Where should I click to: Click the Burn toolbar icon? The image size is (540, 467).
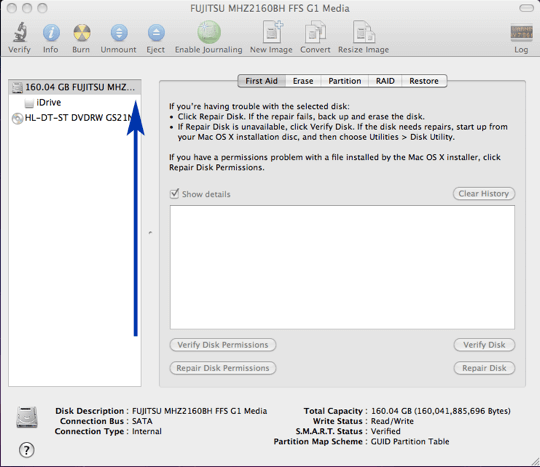(x=82, y=33)
